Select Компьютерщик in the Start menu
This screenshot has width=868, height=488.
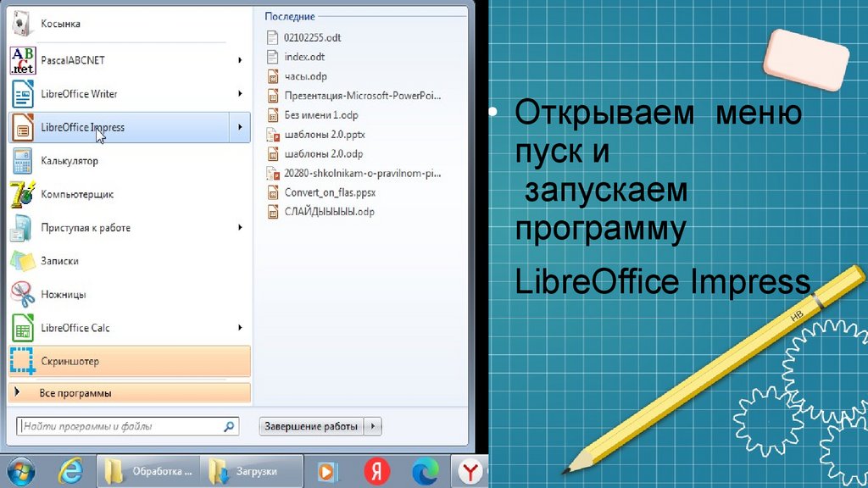click(130, 194)
